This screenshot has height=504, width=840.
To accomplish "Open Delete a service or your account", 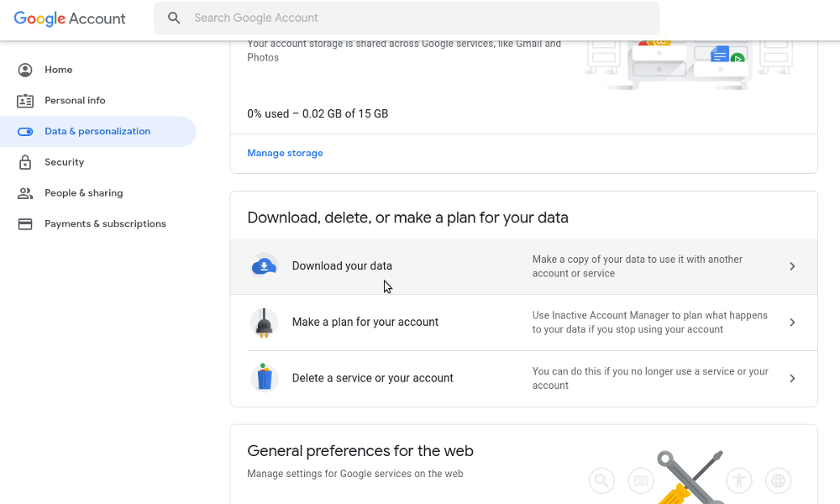I will pyautogui.click(x=524, y=379).
